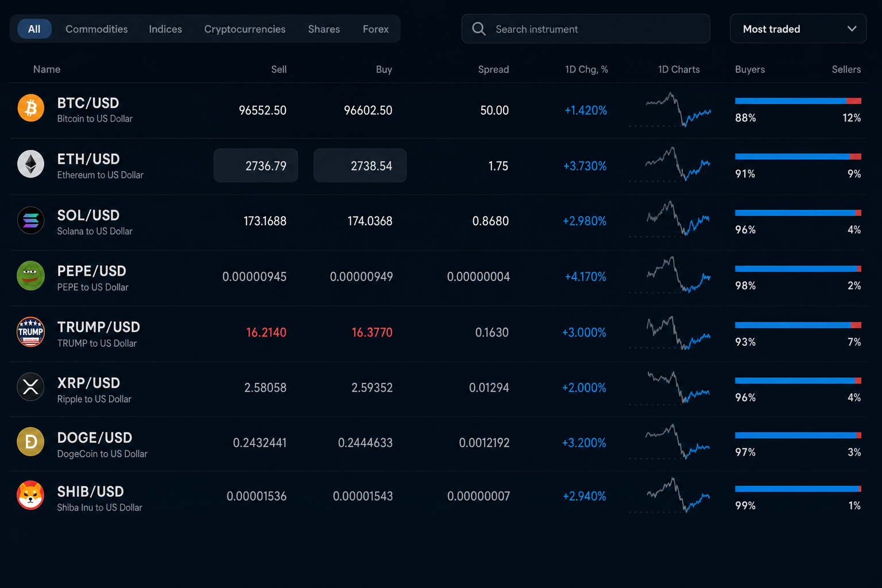This screenshot has width=882, height=588.
Task: Open the Most traded sort dropdown
Action: 798,29
